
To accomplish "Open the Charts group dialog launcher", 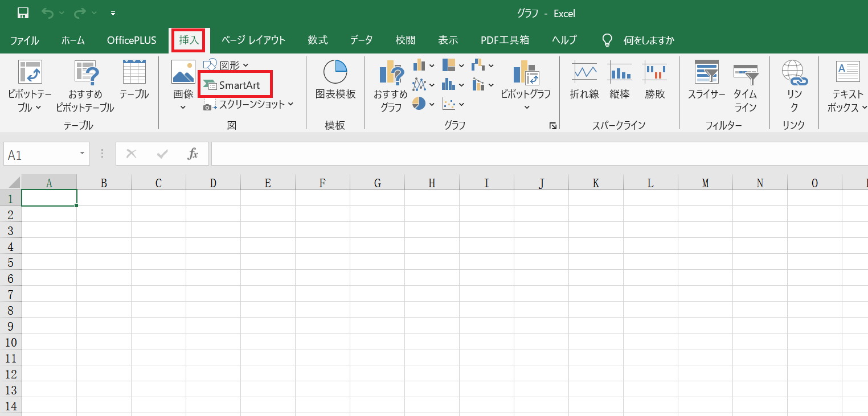I will (552, 126).
